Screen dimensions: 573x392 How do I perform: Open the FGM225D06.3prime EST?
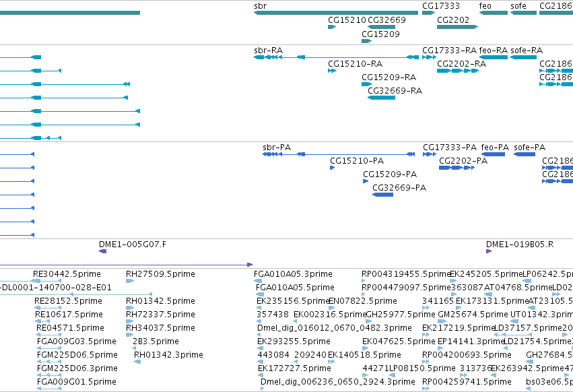[49, 375]
